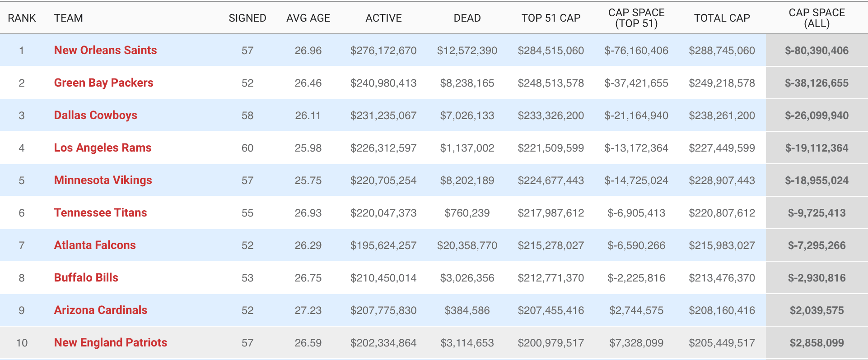Click Saints active cap $276,172,670
Screen dimensions: 868x360
click(383, 51)
